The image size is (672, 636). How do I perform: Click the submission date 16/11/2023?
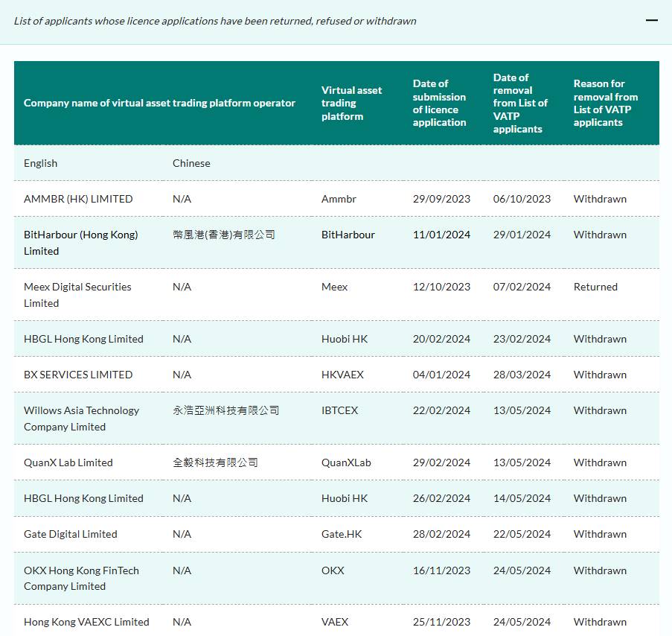[x=441, y=570]
